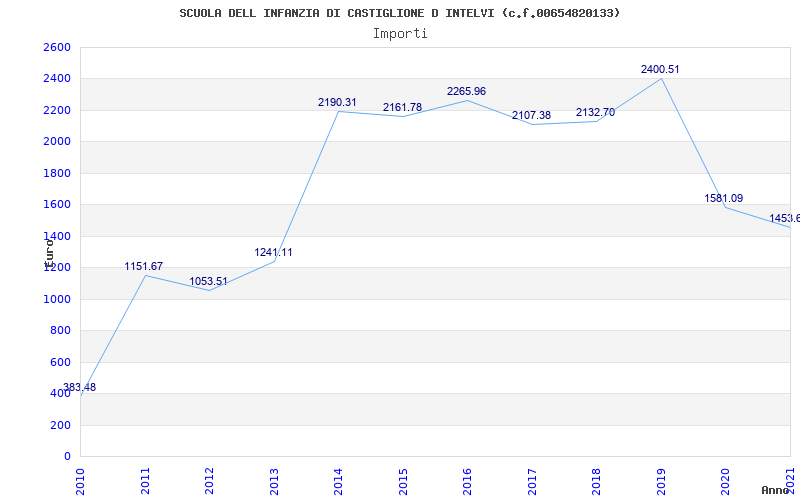Click the Importi chart subtitle
The height and width of the screenshot is (500, 800).
tap(400, 34)
